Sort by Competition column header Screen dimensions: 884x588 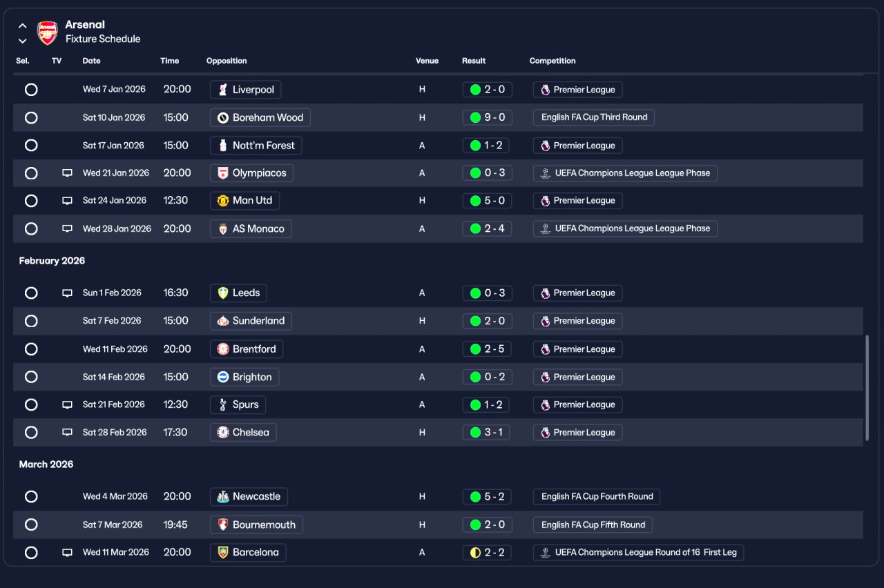552,61
